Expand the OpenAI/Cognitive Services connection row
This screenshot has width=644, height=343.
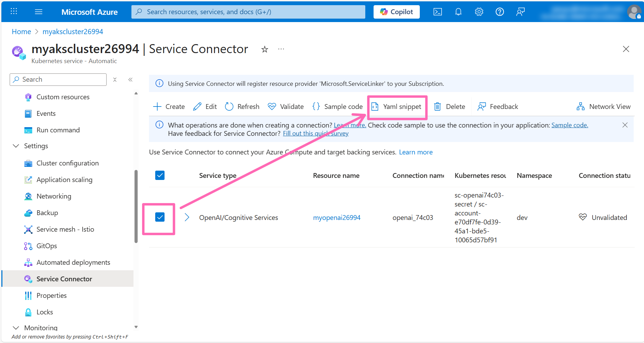pyautogui.click(x=187, y=217)
